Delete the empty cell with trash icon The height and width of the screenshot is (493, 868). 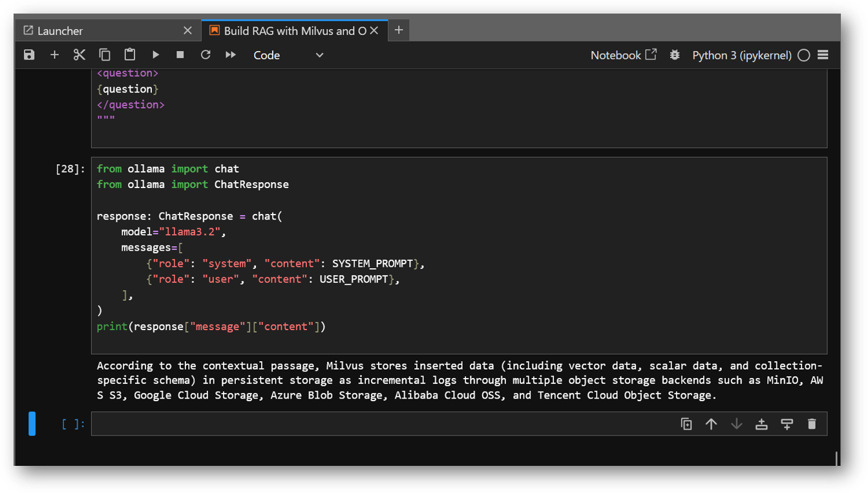click(x=812, y=424)
